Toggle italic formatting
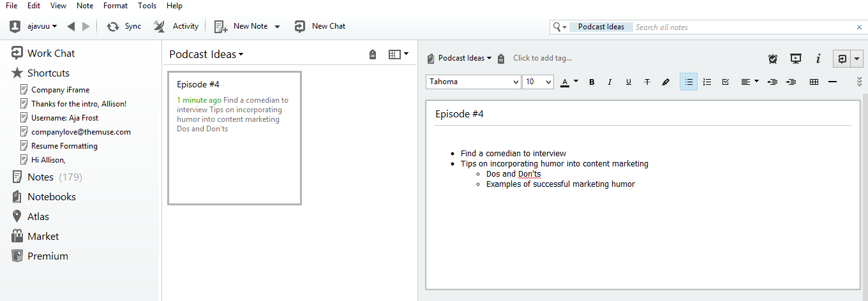868x301 pixels. (x=610, y=82)
